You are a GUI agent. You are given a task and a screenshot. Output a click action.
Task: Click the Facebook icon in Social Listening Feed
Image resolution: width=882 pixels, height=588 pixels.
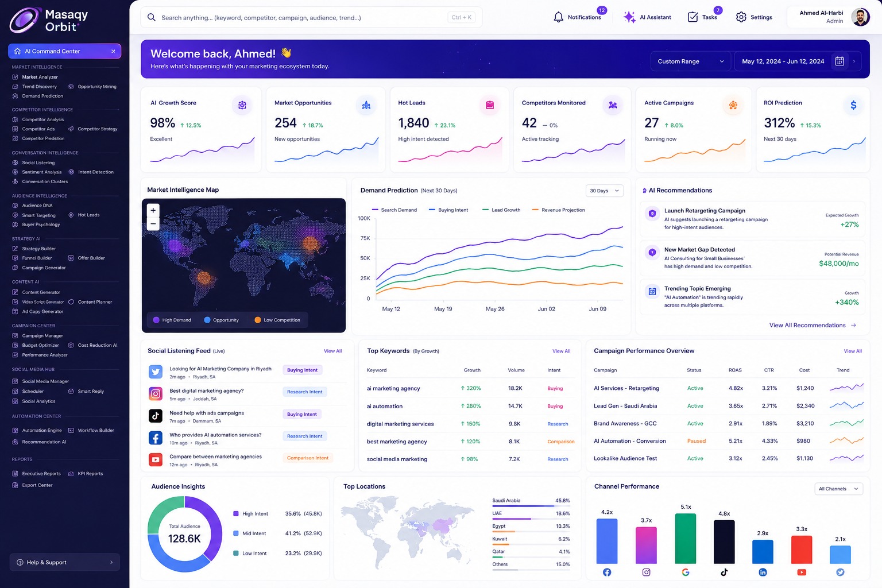click(x=156, y=438)
